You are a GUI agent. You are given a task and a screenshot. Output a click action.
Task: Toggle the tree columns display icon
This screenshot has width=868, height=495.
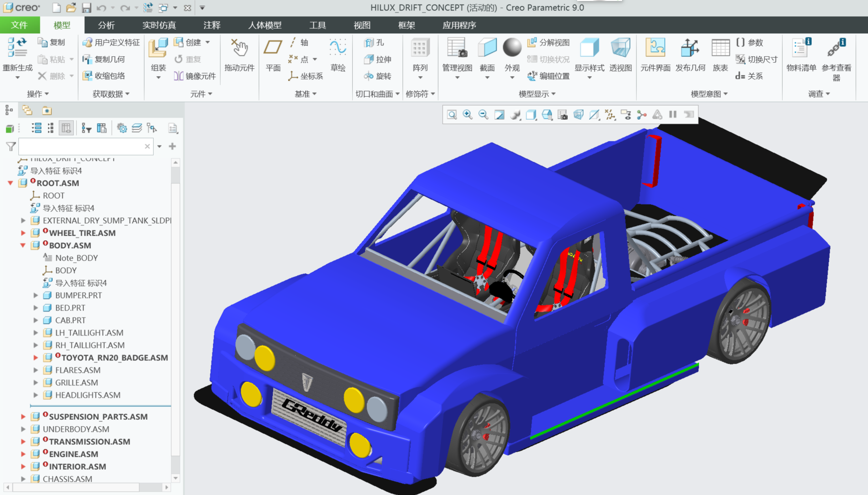(x=66, y=128)
